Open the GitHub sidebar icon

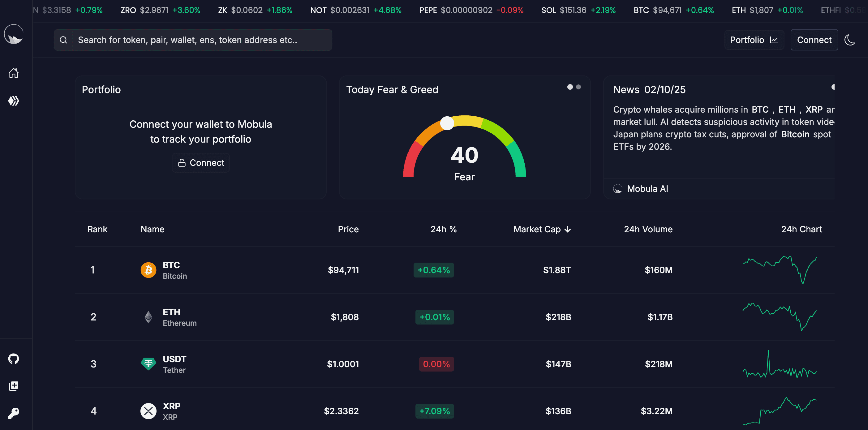[14, 359]
